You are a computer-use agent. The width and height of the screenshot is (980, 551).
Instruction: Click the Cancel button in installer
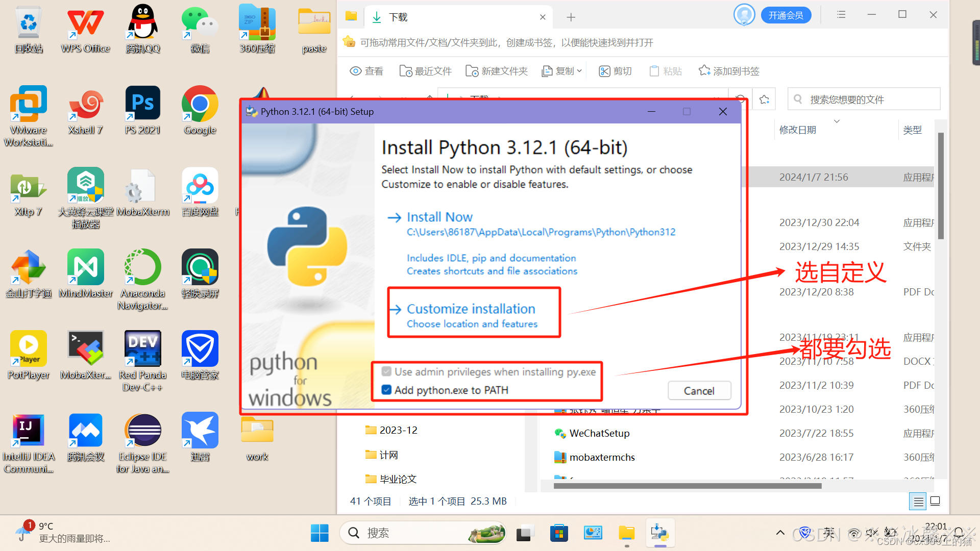coord(699,391)
